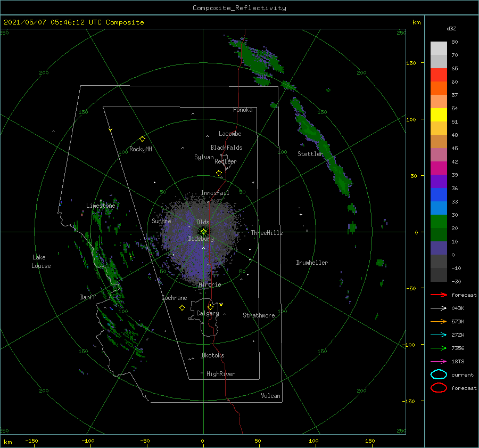
Task: Click the yellow diamond marker above Calgary label
Action: tap(210, 307)
